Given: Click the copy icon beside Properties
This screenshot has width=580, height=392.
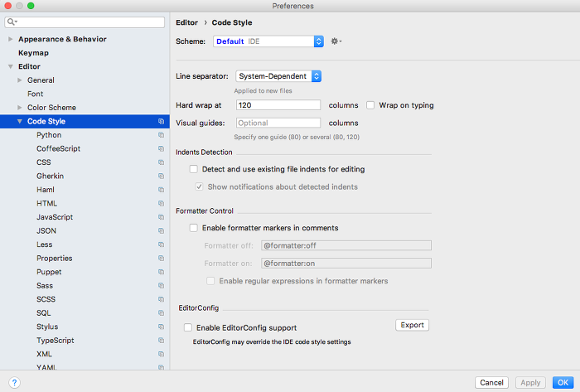Looking at the screenshot, I should point(161,258).
